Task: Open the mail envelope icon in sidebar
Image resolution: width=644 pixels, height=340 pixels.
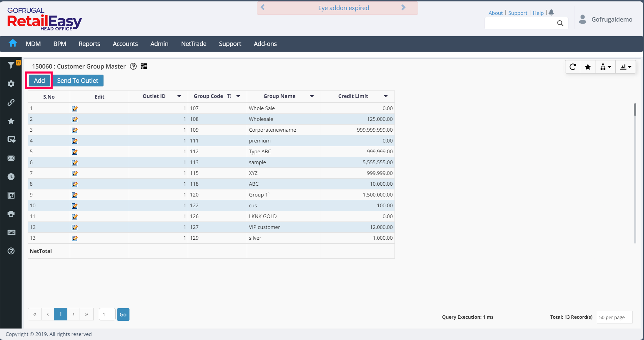Action: click(x=11, y=158)
